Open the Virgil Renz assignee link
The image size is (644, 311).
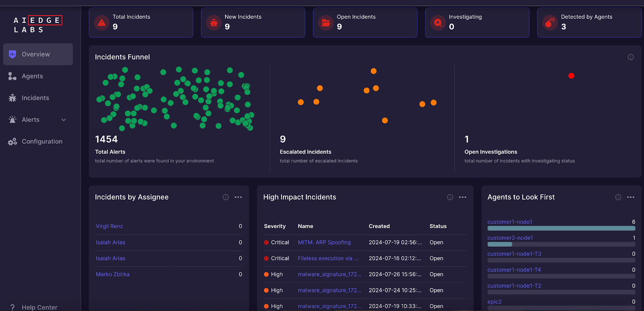tap(109, 226)
